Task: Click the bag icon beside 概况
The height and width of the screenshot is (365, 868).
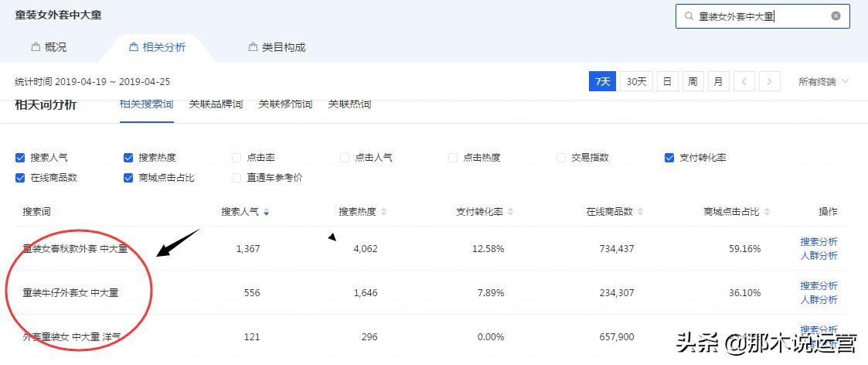Action: click(36, 48)
